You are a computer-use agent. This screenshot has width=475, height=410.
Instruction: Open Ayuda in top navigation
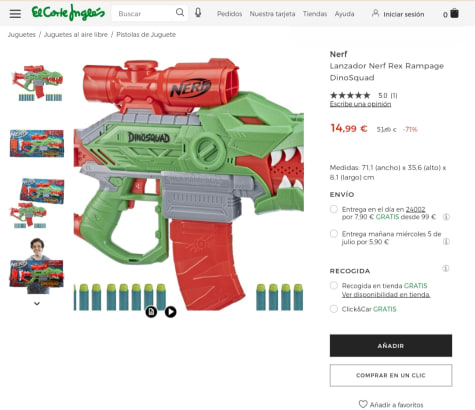(344, 14)
